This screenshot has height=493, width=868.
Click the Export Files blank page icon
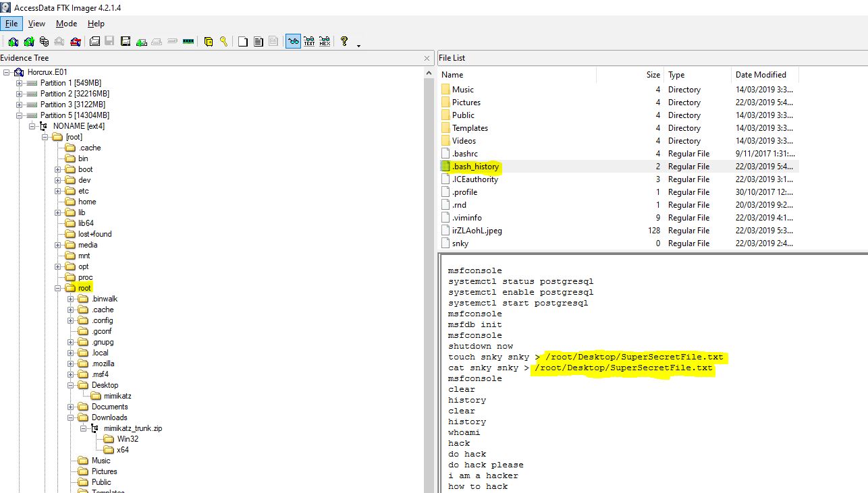[244, 41]
